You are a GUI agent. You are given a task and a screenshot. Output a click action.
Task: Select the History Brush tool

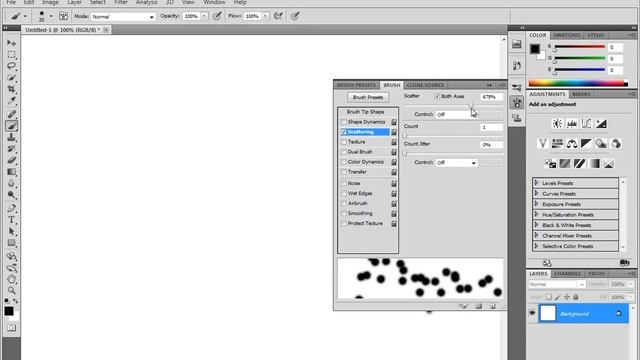pyautogui.click(x=11, y=149)
